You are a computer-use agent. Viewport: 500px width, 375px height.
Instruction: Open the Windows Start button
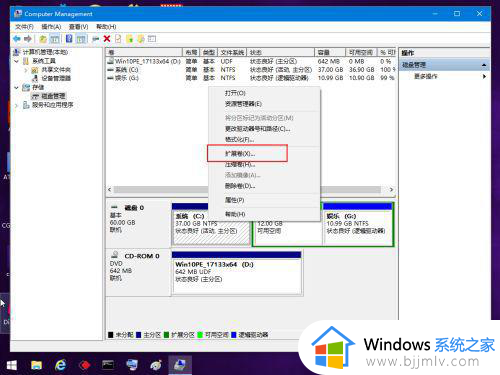tap(12, 365)
